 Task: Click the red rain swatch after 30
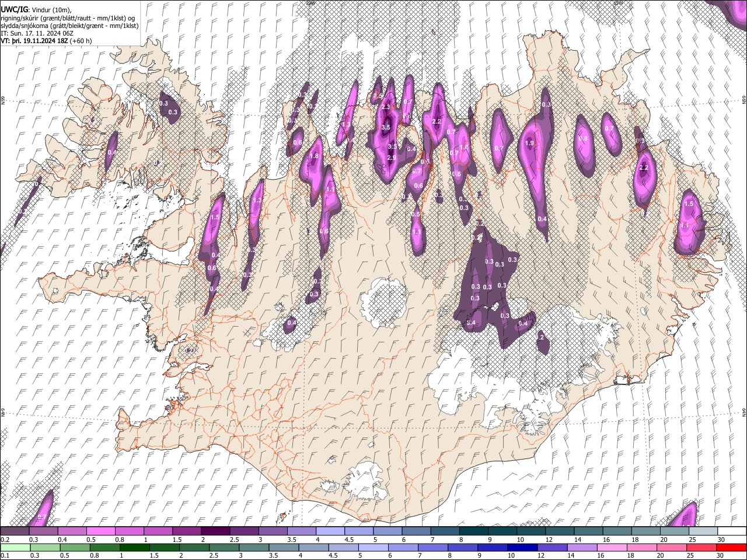731,547
